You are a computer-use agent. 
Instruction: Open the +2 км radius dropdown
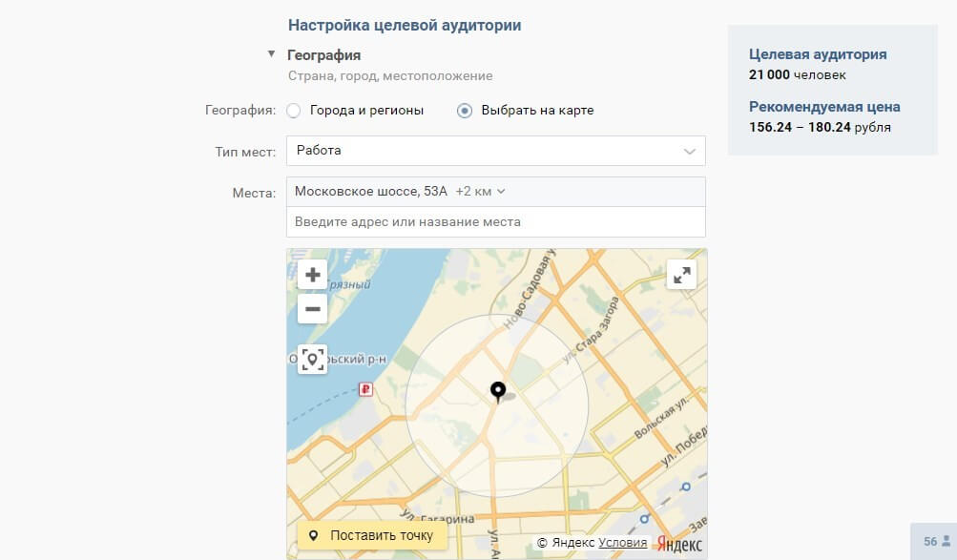click(479, 191)
